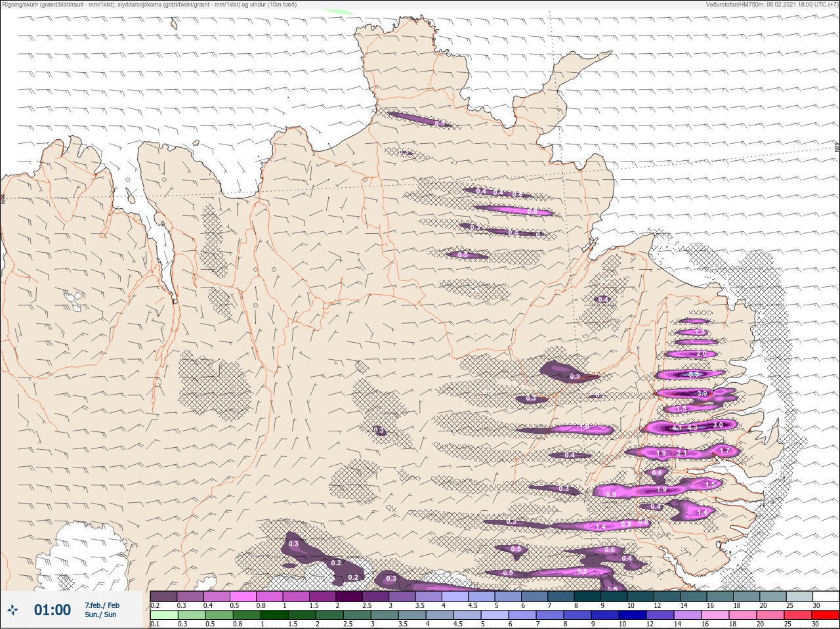Click the 2.1 precipitation value on the map

click(682, 453)
